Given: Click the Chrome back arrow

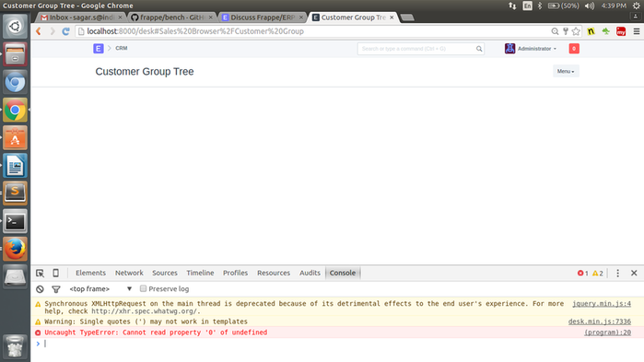Looking at the screenshot, I should [39, 31].
